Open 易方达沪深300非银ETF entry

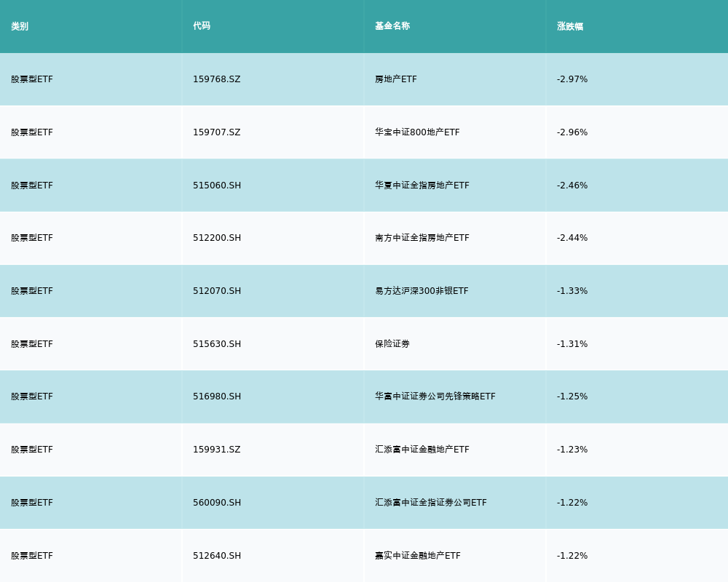(422, 291)
